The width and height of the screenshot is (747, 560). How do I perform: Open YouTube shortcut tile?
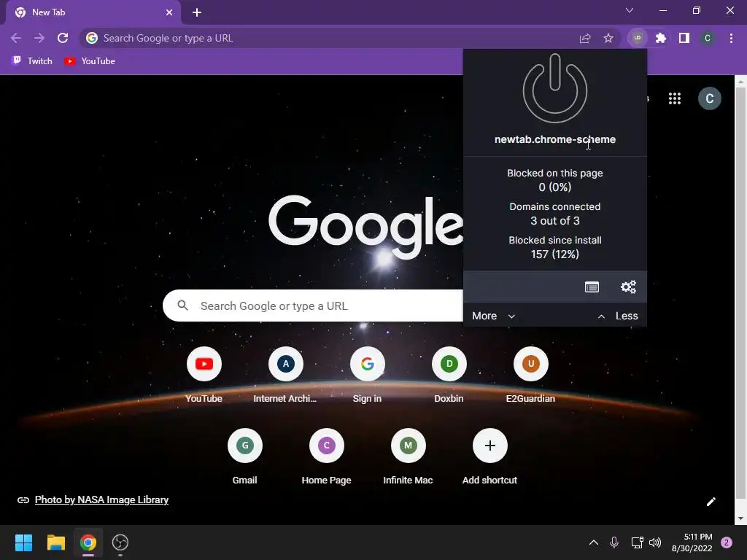pos(204,376)
